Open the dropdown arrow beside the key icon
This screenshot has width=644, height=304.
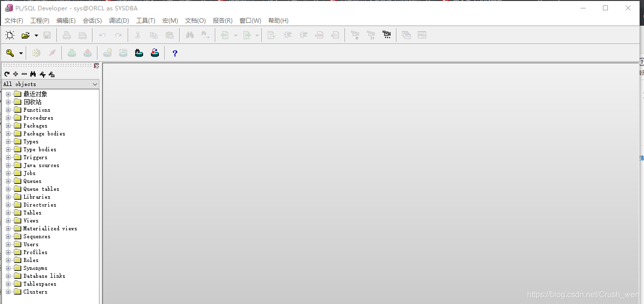tap(21, 53)
